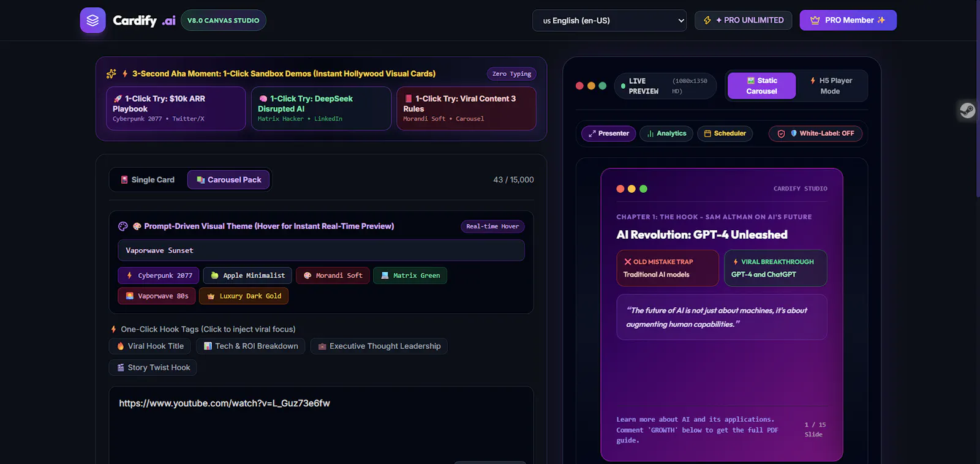Viewport: 980px width, 464px height.
Task: Click the Cardify layered-stack logo icon
Action: (92, 20)
